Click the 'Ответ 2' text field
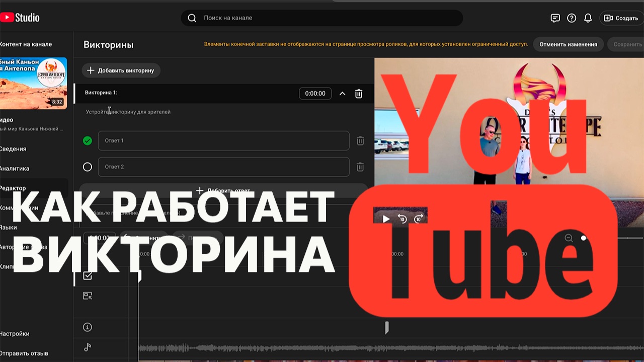 click(223, 167)
